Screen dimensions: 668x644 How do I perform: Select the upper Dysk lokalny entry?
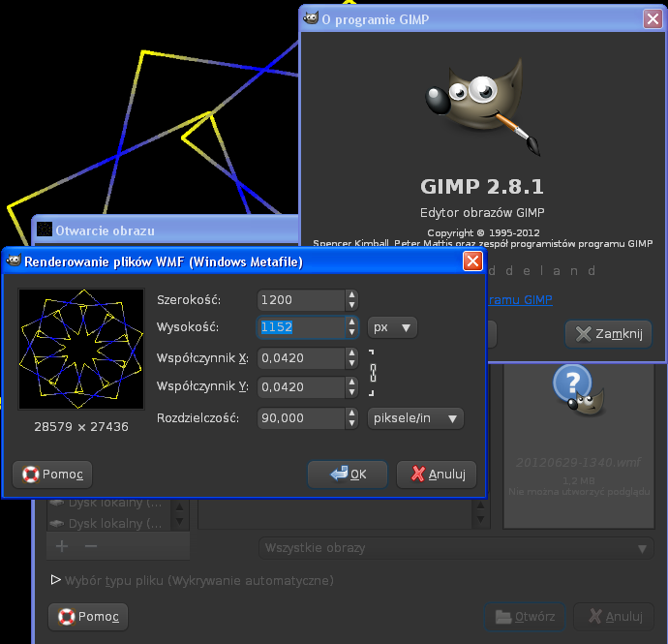coord(109,503)
